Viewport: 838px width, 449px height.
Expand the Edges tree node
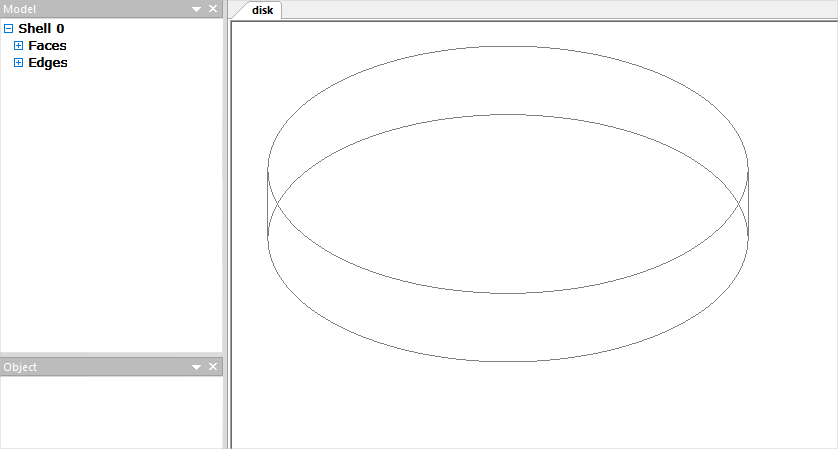pos(18,63)
